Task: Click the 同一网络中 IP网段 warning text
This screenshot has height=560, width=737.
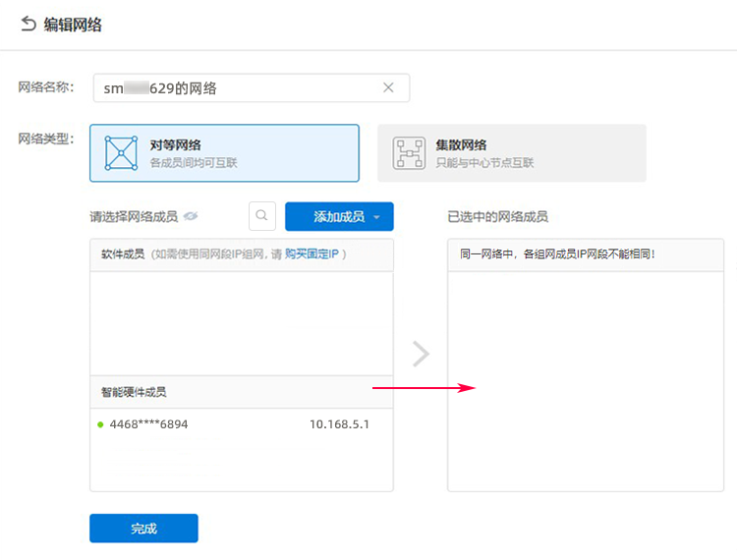Action: tap(557, 254)
